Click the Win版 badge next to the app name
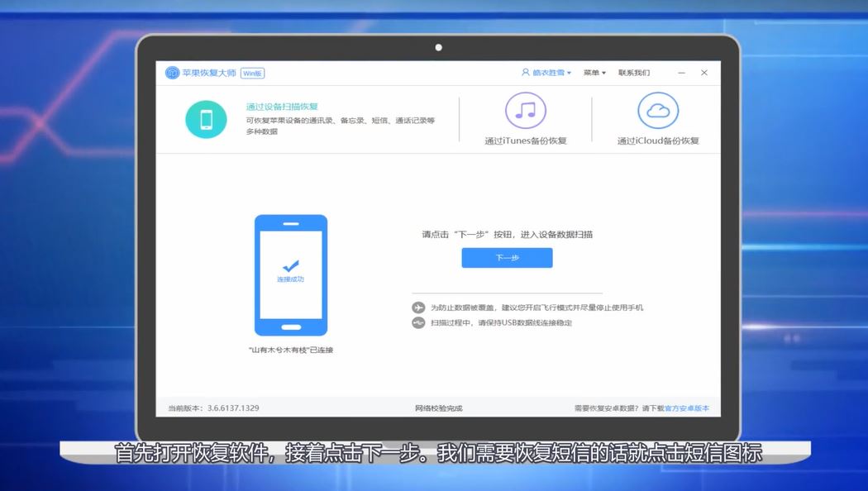 point(252,73)
